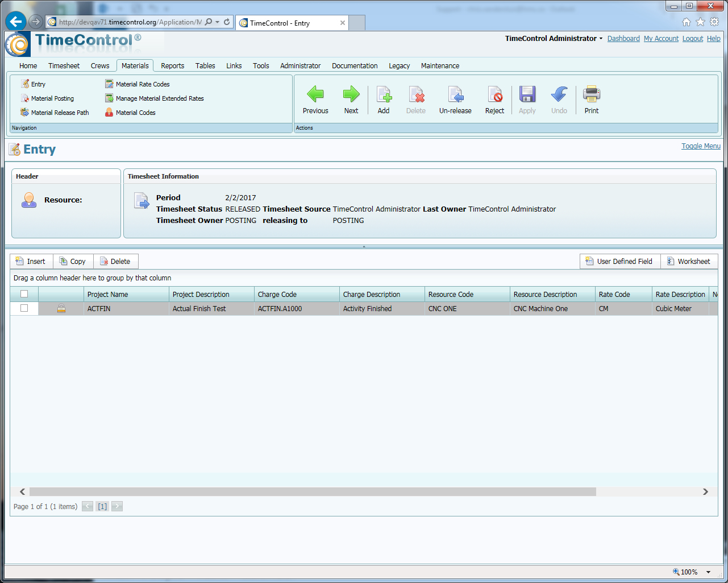The width and height of the screenshot is (728, 583).
Task: Click the Un-release action icon
Action: [x=455, y=94]
